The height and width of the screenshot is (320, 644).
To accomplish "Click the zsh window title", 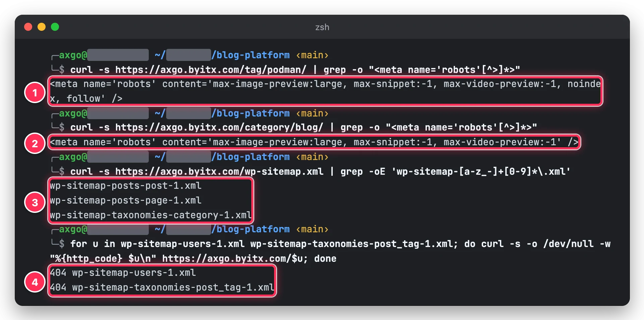I will pos(322,27).
